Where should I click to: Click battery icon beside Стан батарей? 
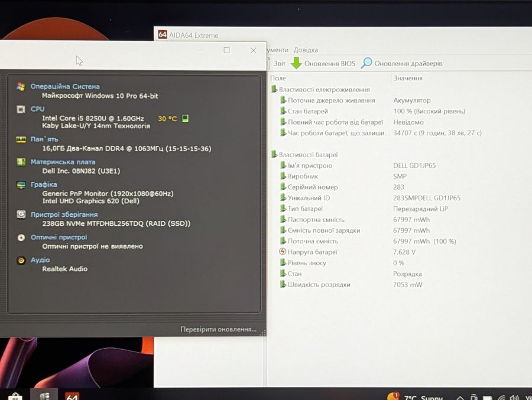click(x=283, y=111)
